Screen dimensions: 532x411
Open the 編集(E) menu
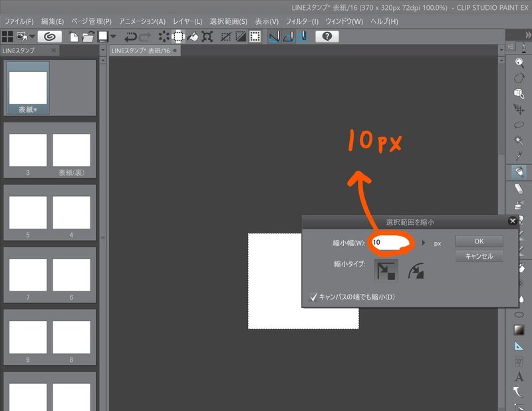tap(53, 22)
